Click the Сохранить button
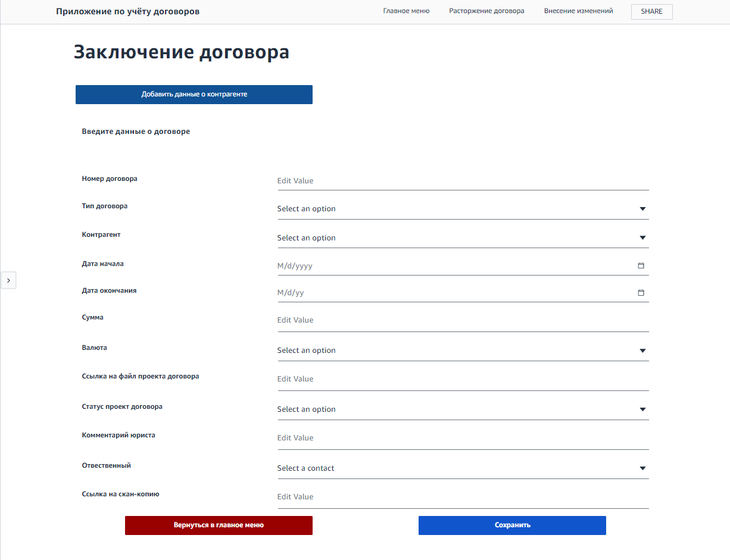Viewport: 730px width, 560px height. (x=512, y=525)
